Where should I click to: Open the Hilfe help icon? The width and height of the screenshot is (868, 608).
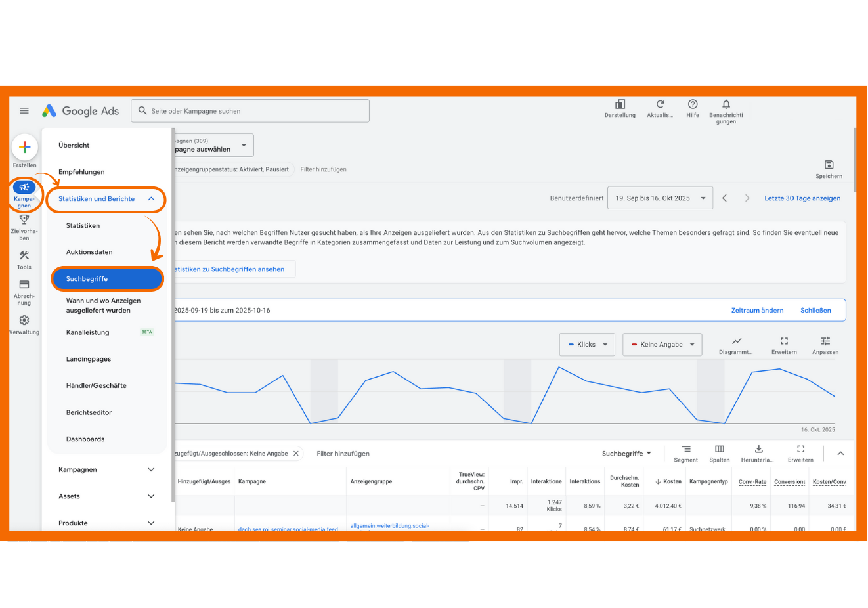pos(693,104)
